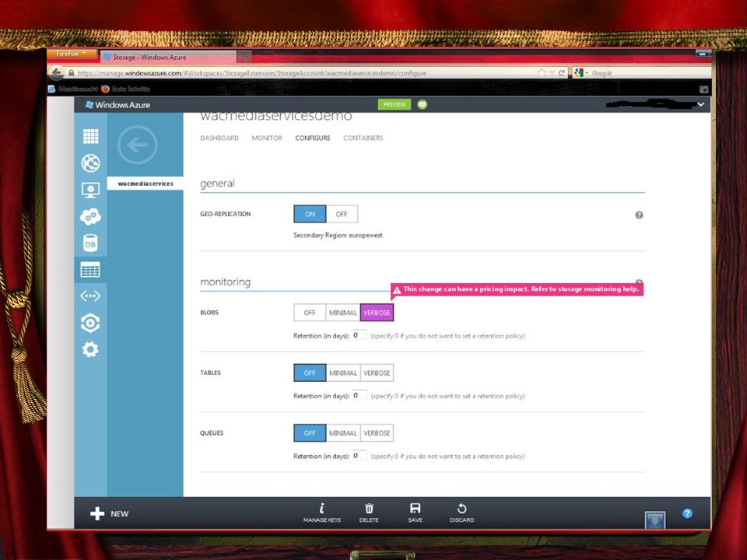Click the 'Secondary Region: europewest' text
The width and height of the screenshot is (747, 560).
pyautogui.click(x=338, y=235)
